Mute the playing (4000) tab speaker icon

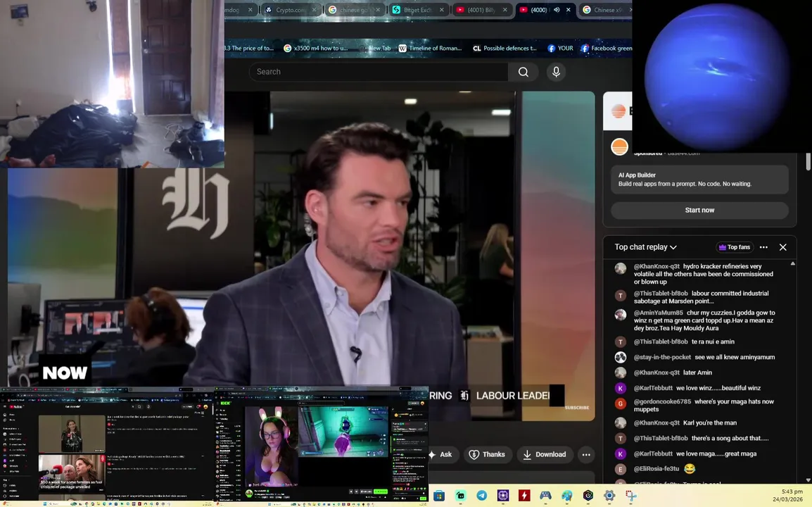[557, 10]
